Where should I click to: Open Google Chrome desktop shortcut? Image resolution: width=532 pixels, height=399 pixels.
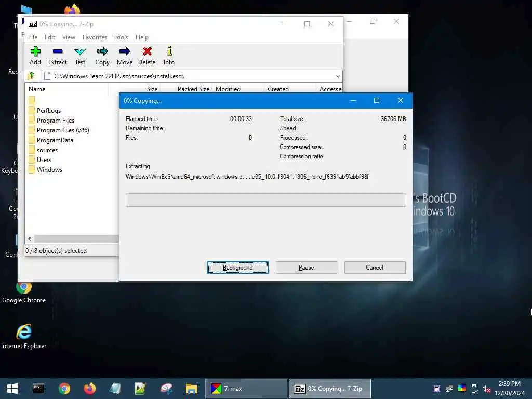[24, 293]
